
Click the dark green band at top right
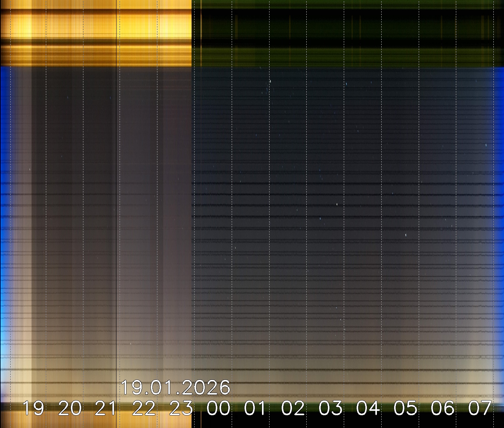pyautogui.click(x=343, y=25)
